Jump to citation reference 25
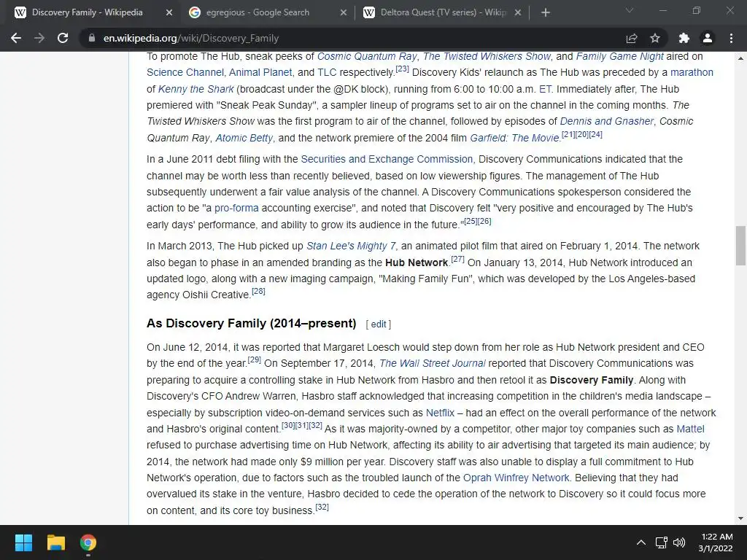The image size is (747, 560). [x=471, y=221]
